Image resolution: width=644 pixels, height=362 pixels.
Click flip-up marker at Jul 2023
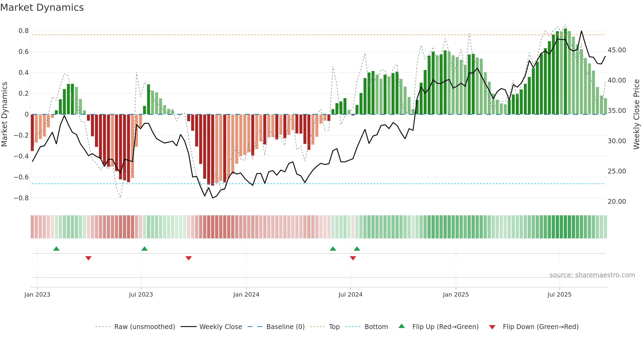pyautogui.click(x=145, y=249)
